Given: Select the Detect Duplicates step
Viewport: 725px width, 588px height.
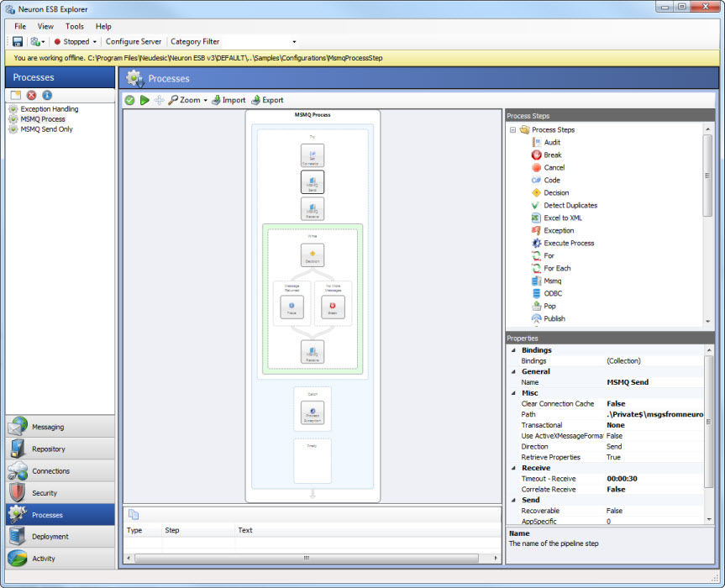Looking at the screenshot, I should pyautogui.click(x=565, y=205).
